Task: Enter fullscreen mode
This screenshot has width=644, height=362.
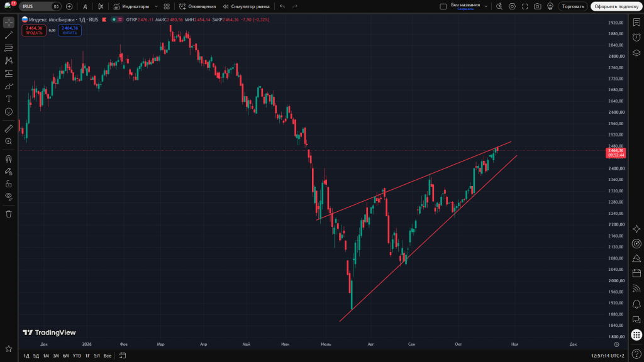Action: (525, 6)
